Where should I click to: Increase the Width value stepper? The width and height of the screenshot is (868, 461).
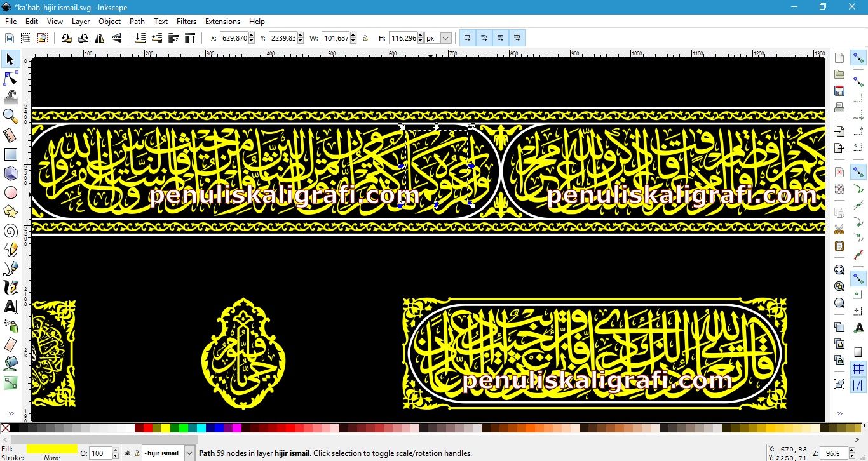[353, 36]
